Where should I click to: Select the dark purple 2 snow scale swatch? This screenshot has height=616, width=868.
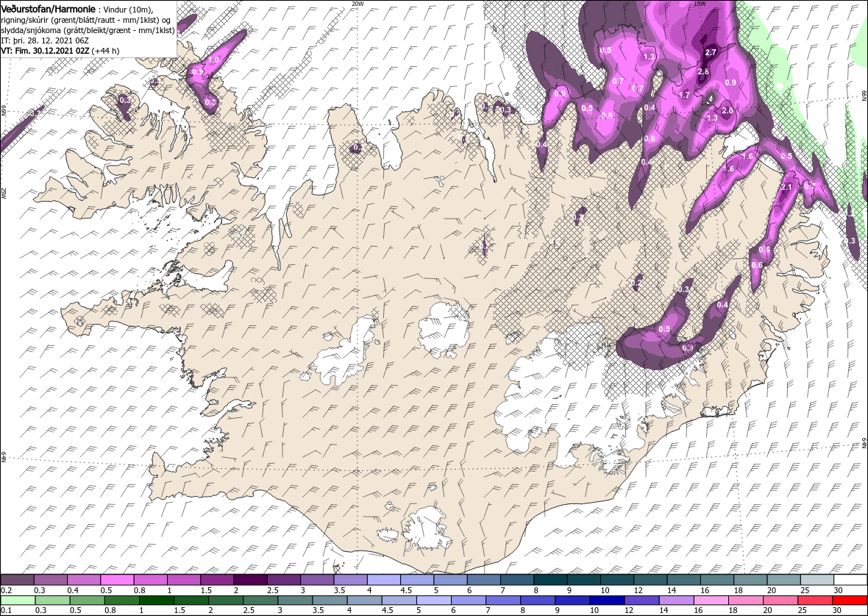250,579
